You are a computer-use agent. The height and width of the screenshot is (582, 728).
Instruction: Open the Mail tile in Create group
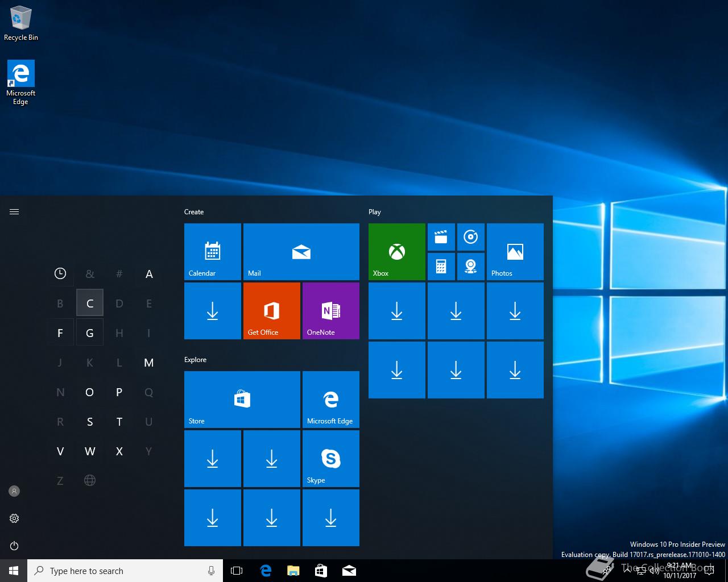click(x=301, y=251)
